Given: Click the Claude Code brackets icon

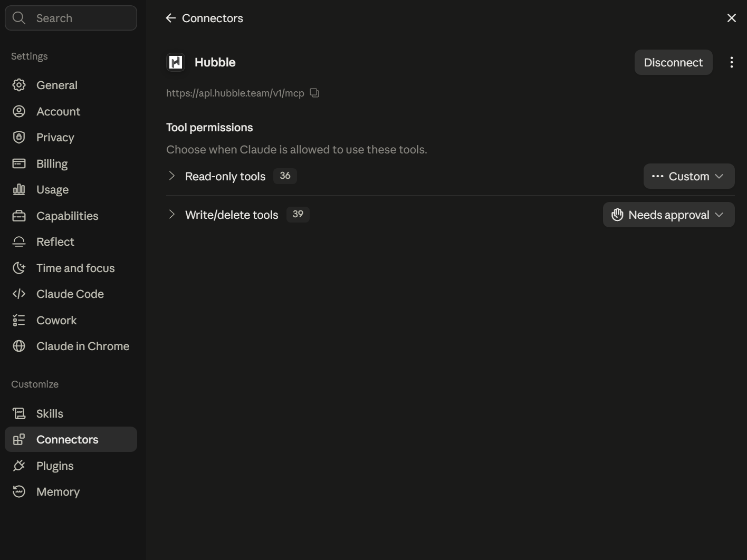Looking at the screenshot, I should point(19,294).
